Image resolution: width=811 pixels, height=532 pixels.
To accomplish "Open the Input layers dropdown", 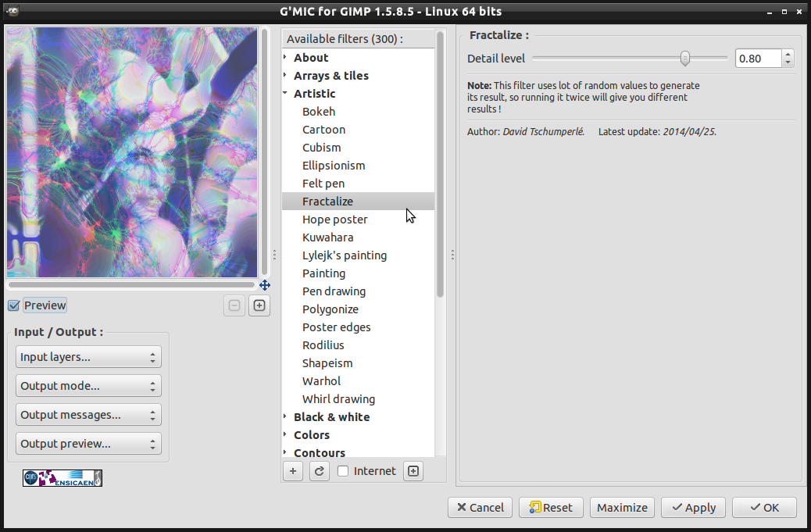I will point(88,357).
